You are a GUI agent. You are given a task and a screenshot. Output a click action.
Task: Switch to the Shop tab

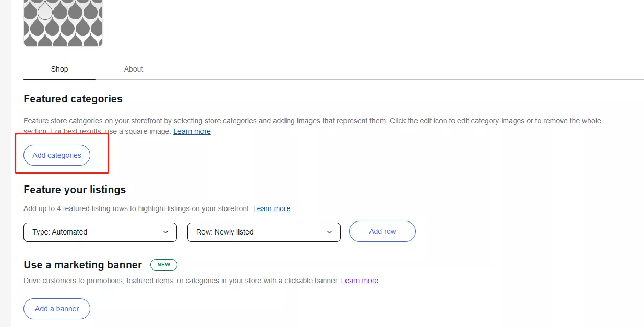click(59, 69)
